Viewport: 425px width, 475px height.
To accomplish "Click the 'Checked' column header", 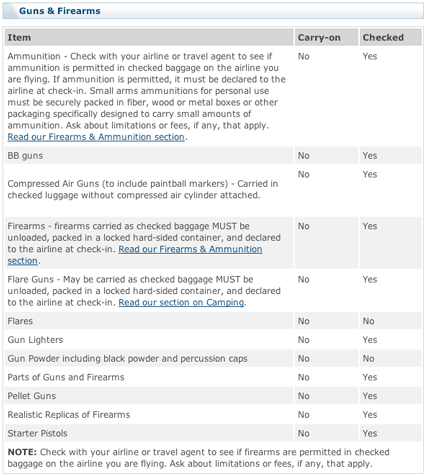I will coord(383,37).
